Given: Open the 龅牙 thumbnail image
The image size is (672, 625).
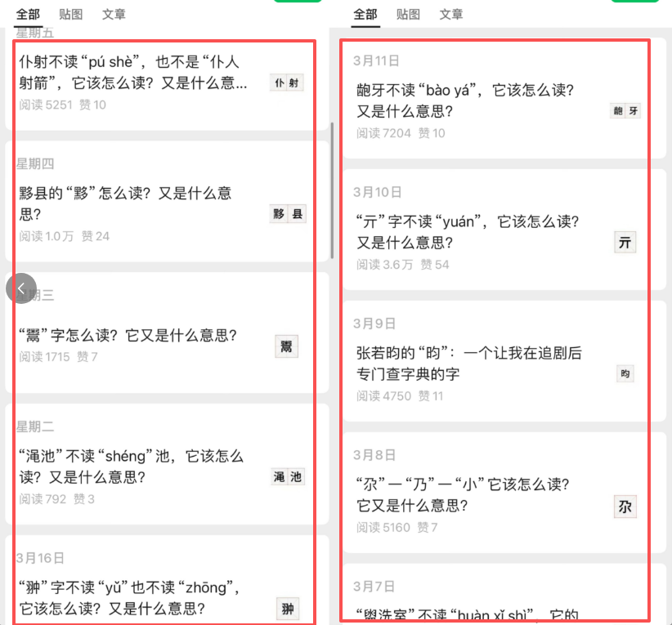Looking at the screenshot, I should click(625, 111).
